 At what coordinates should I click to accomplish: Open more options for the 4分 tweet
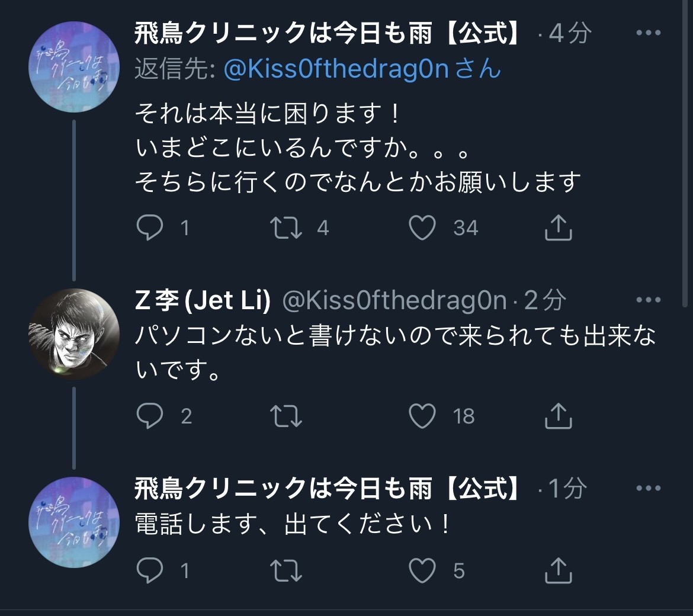coord(648,33)
